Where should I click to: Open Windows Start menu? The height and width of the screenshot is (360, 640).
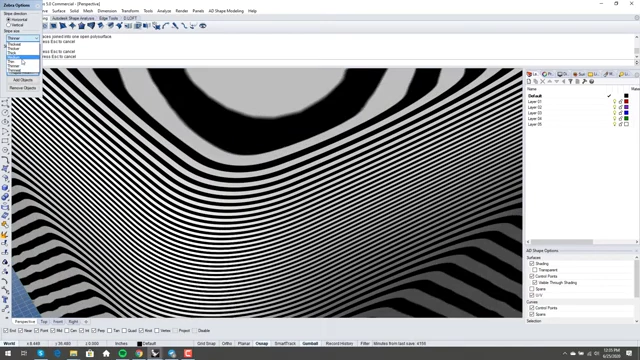click(8, 353)
